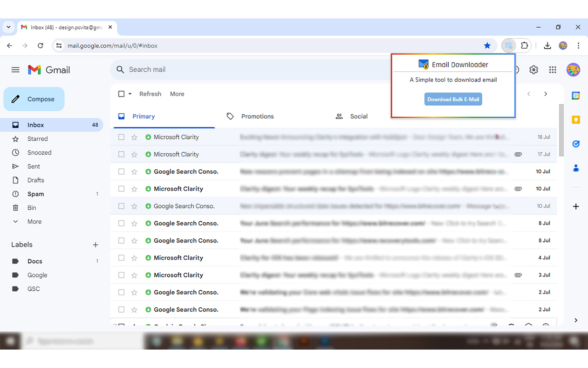Open Gmail settings gear
Screen dimensions: 588x368
[x=533, y=69]
